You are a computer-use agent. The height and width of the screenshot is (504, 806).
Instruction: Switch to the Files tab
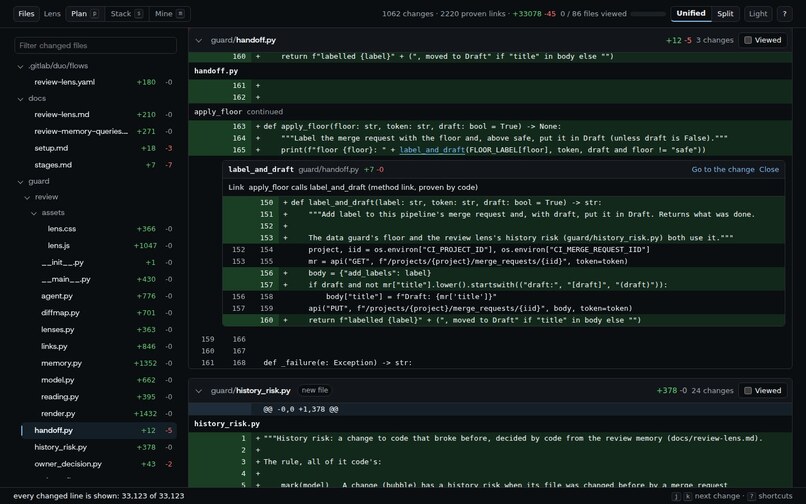[26, 14]
